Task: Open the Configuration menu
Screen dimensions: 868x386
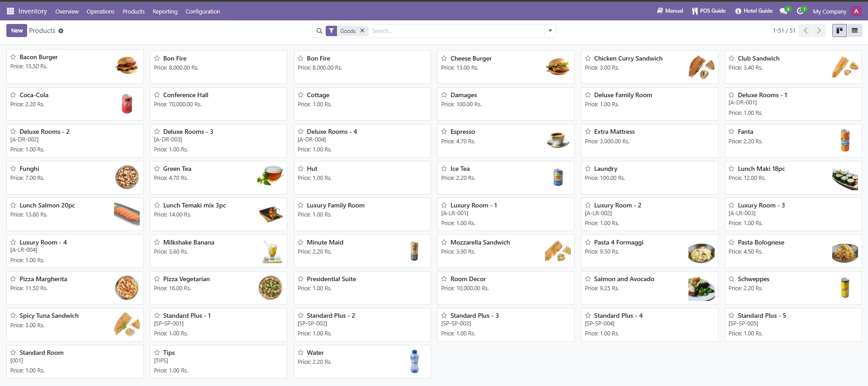Action: click(x=203, y=12)
